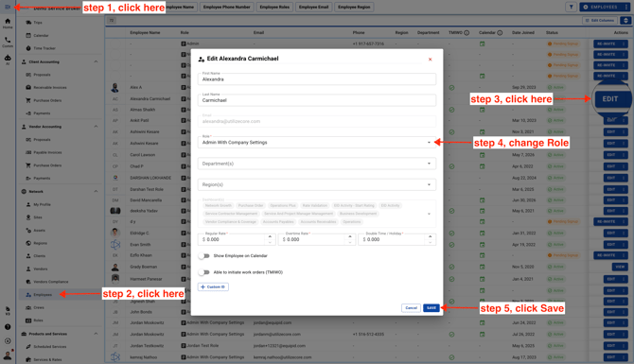Click the Edit Columns button

[601, 20]
